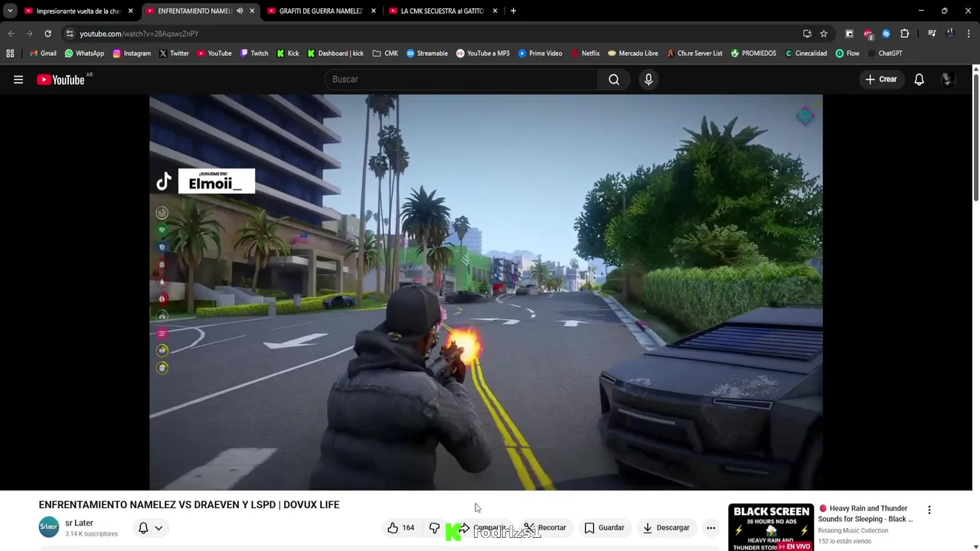
Task: Open Twitter bookmark
Action: 174,54
